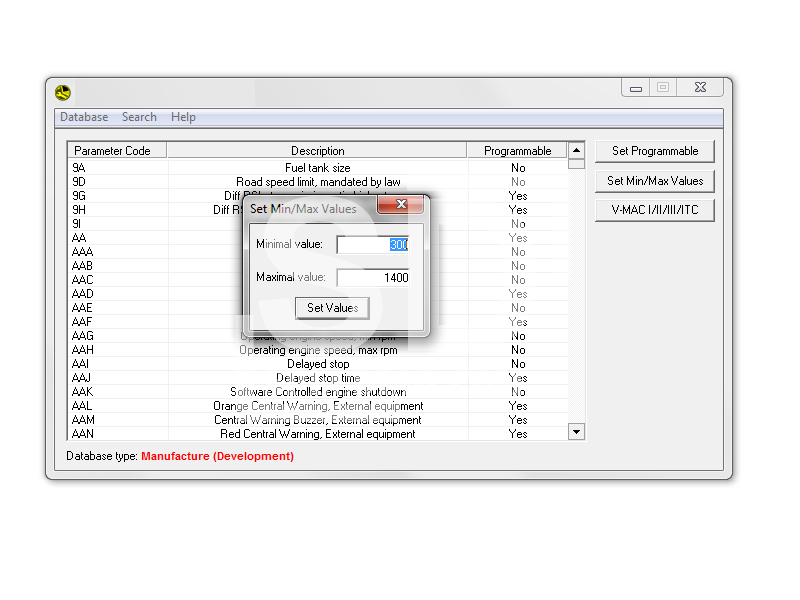
Task: Open the Help menu
Action: point(183,117)
